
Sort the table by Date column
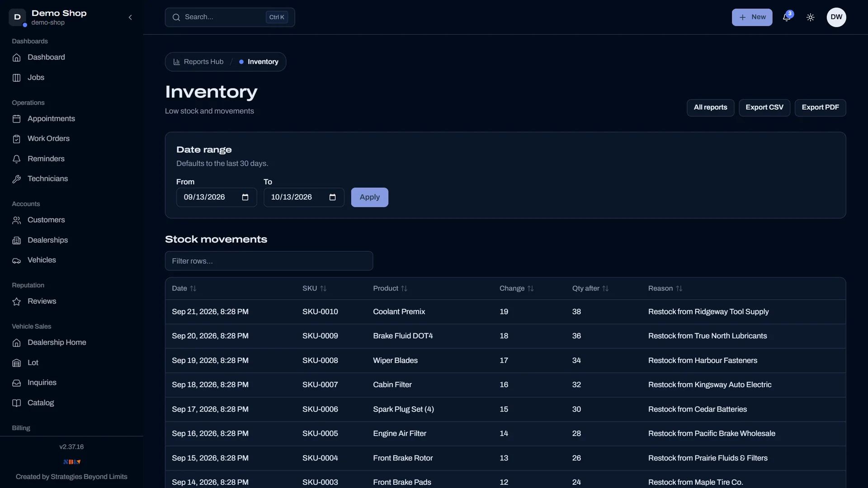tap(184, 288)
